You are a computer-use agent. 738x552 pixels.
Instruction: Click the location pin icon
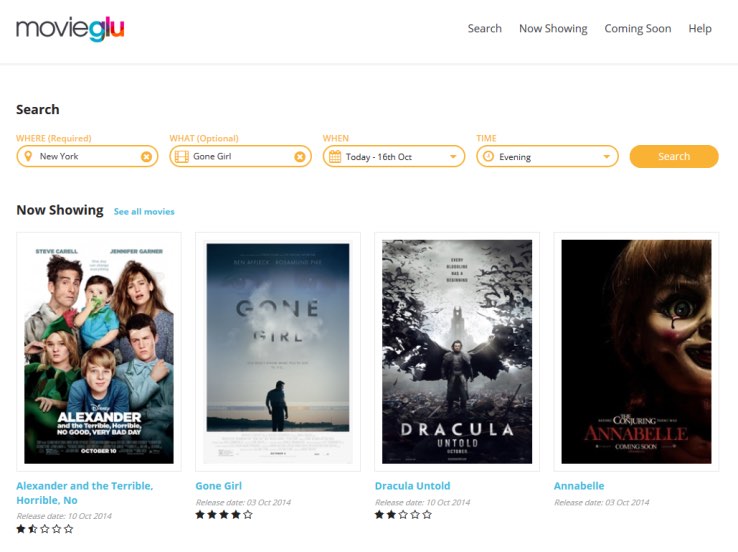(x=28, y=156)
